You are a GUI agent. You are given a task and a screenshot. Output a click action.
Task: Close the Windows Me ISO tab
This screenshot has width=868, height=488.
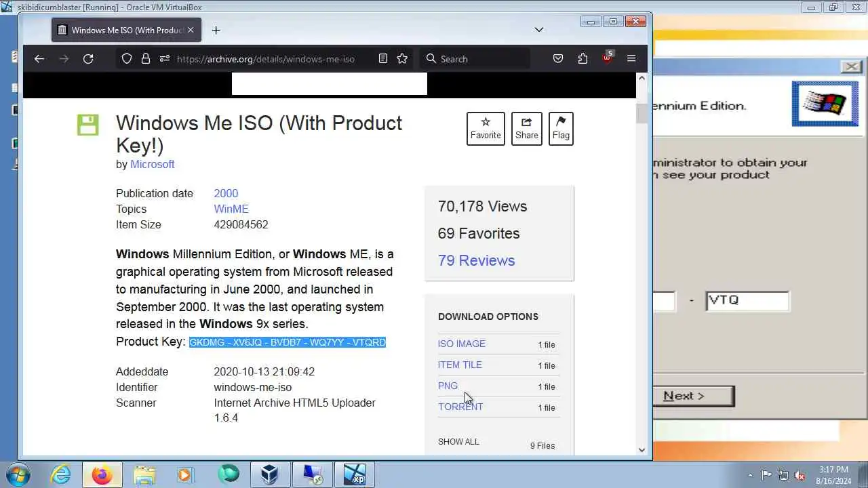pos(191,30)
